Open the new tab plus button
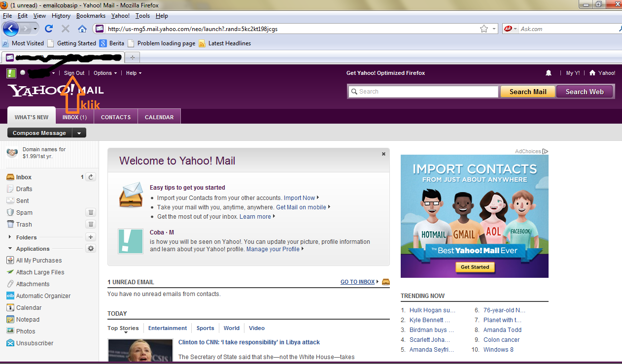The height and width of the screenshot is (364, 622). [x=132, y=57]
